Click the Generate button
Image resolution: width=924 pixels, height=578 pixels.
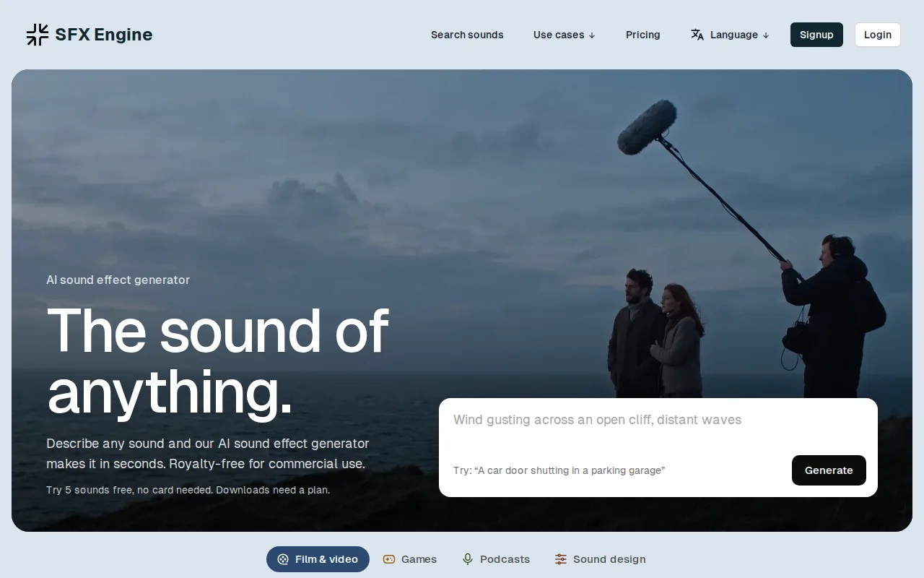[x=829, y=470]
